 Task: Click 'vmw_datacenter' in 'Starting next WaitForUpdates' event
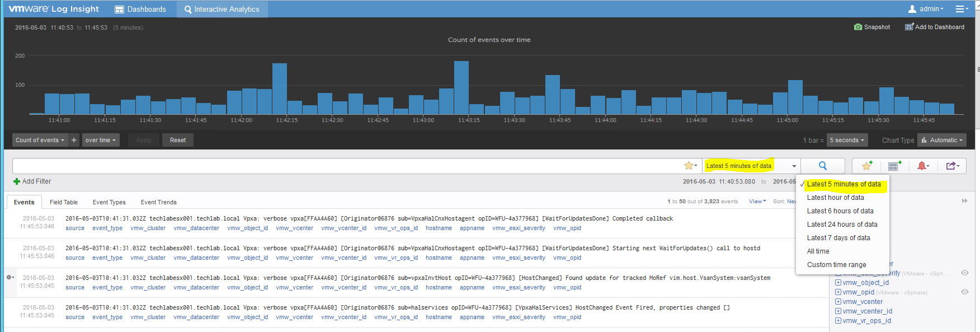tap(196, 258)
